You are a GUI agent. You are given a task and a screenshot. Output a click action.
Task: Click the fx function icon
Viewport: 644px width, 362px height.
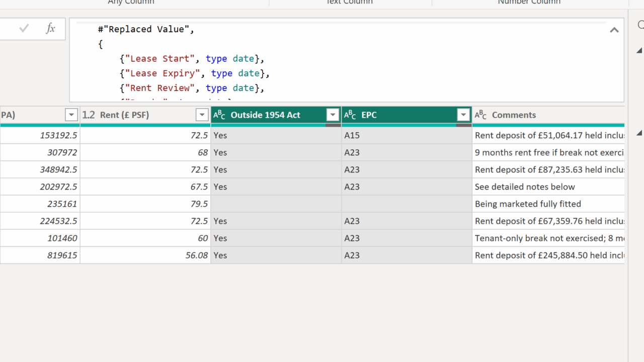(x=50, y=29)
